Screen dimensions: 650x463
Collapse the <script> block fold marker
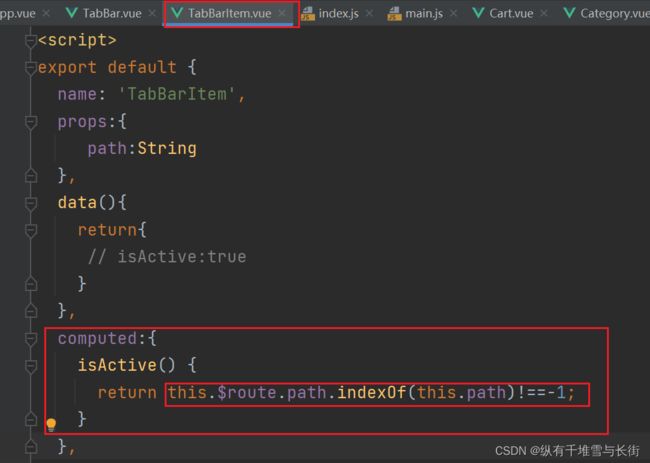point(31,41)
